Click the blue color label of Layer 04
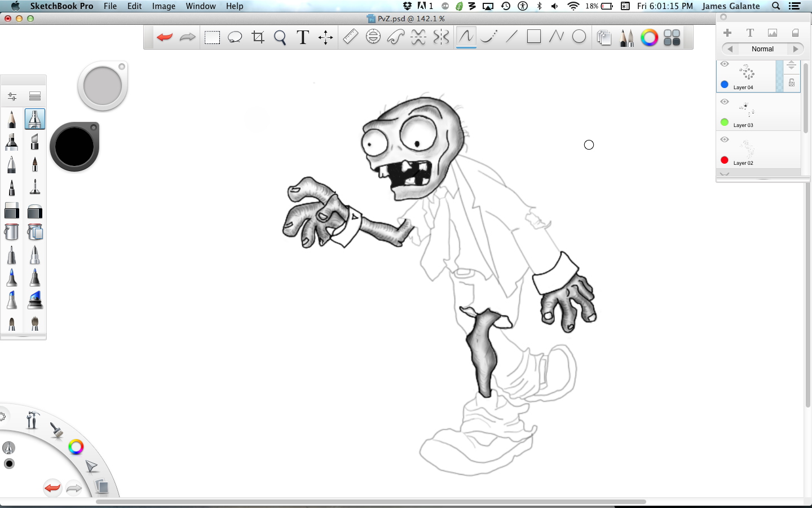This screenshot has width=812, height=508. coord(725,85)
